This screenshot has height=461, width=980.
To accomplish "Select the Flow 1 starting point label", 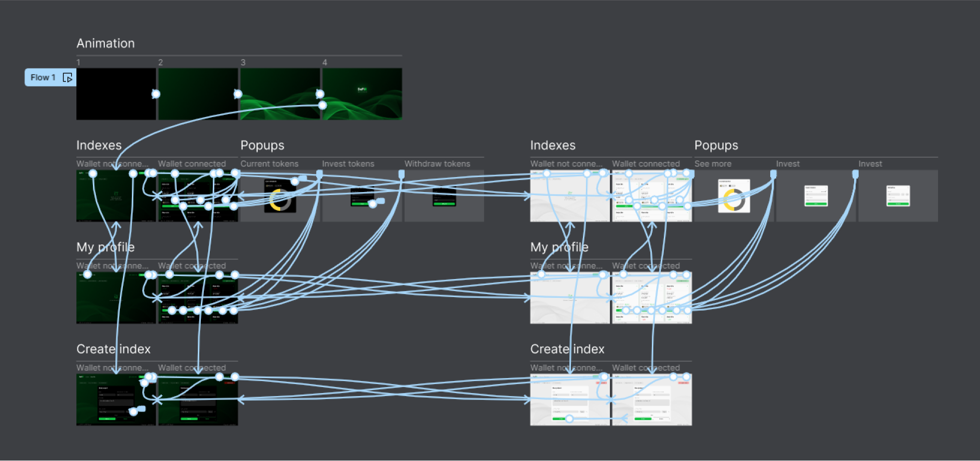I will (43, 77).
